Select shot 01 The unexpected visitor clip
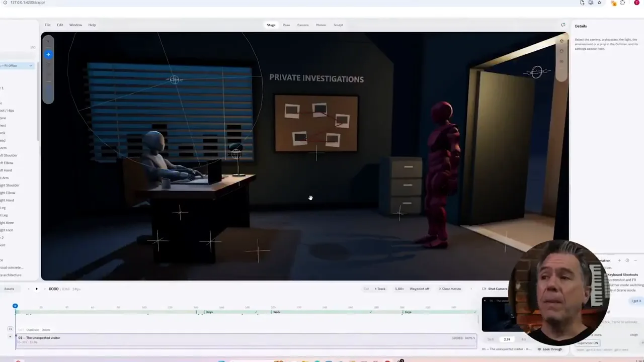Viewport: 644px width, 362px height. coord(247,340)
